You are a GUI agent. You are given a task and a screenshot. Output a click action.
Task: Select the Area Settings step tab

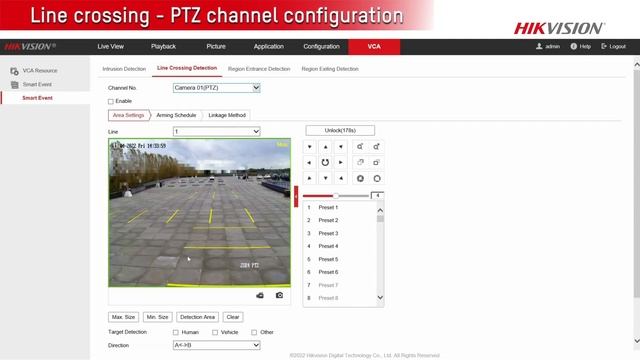click(x=129, y=116)
